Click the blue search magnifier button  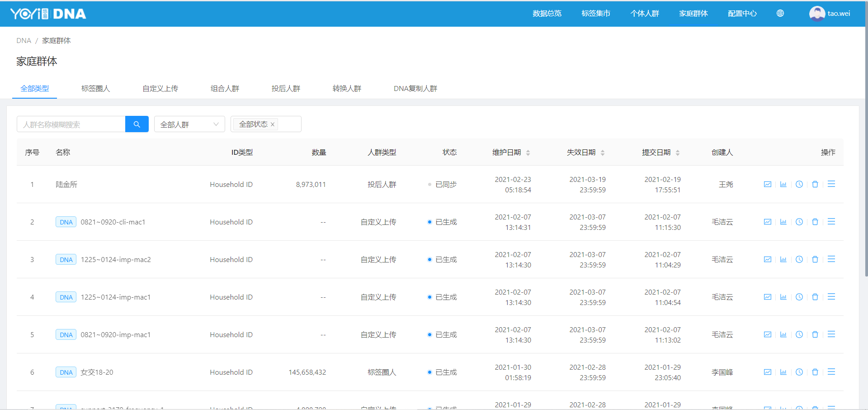pyautogui.click(x=137, y=124)
